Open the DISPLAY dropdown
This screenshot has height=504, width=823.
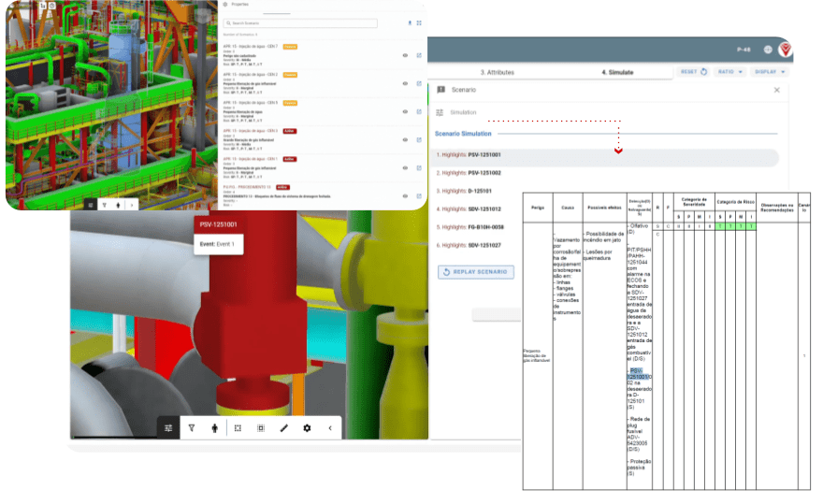point(770,72)
